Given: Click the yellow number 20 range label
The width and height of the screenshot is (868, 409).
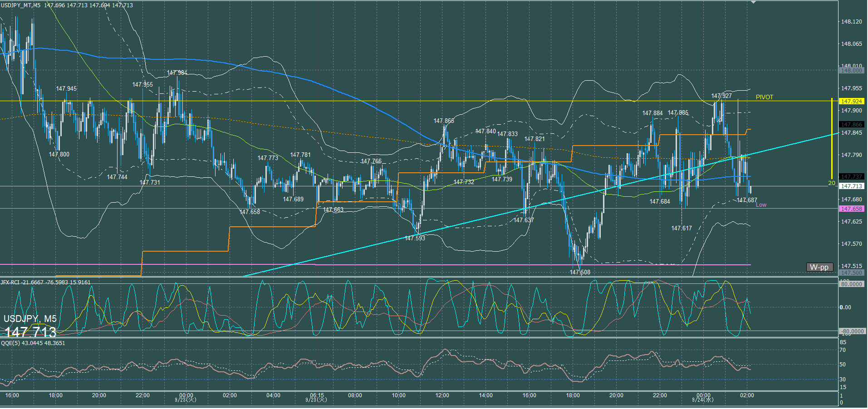Looking at the screenshot, I should pyautogui.click(x=831, y=183).
